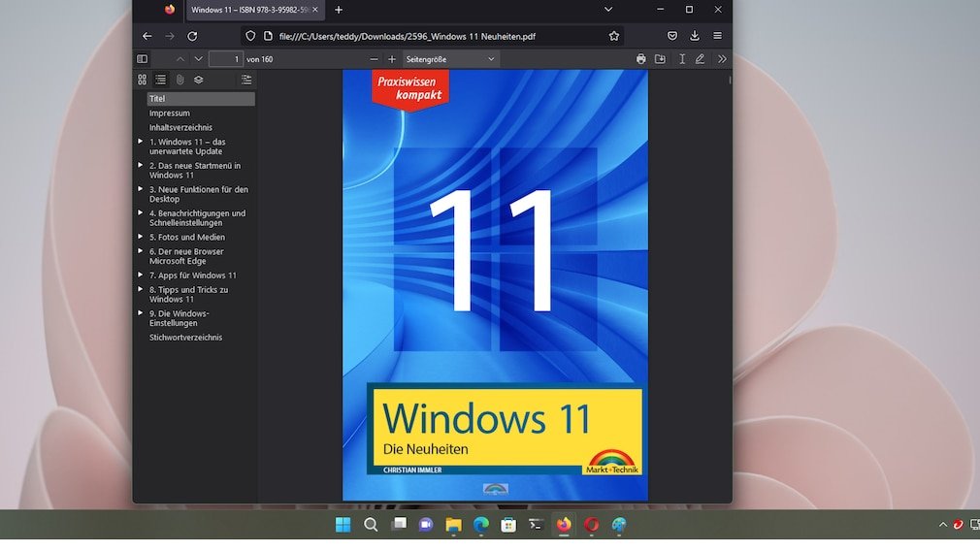This screenshot has height=551, width=980.
Task: Launch Microsoft Edge from taskbar
Action: (x=481, y=525)
